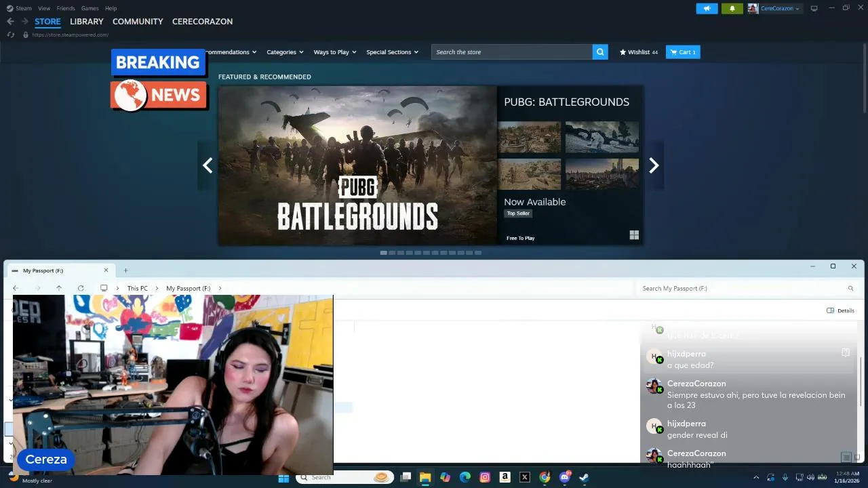The width and height of the screenshot is (868, 488).
Task: Click the Steam announcements megaphone button
Action: pyautogui.click(x=707, y=9)
